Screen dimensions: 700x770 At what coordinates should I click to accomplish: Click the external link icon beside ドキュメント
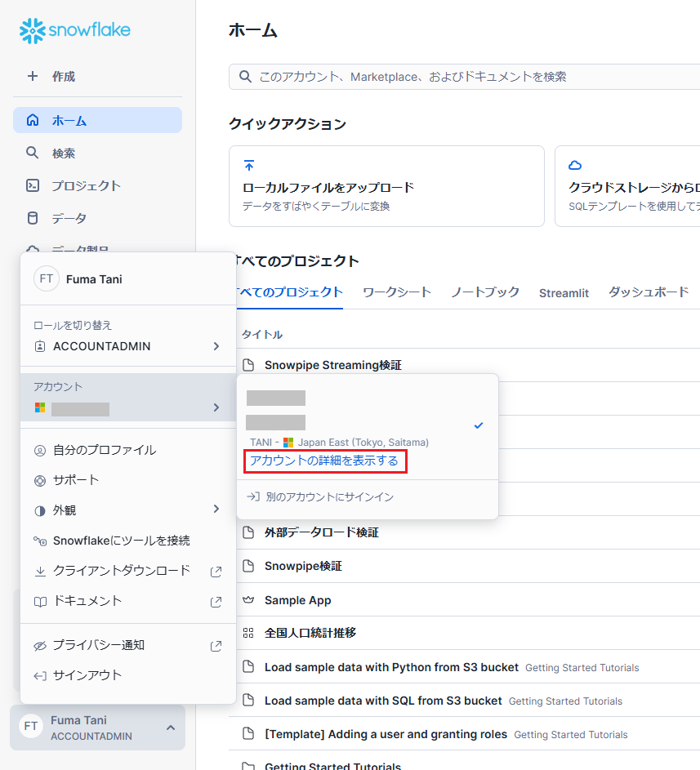click(216, 602)
